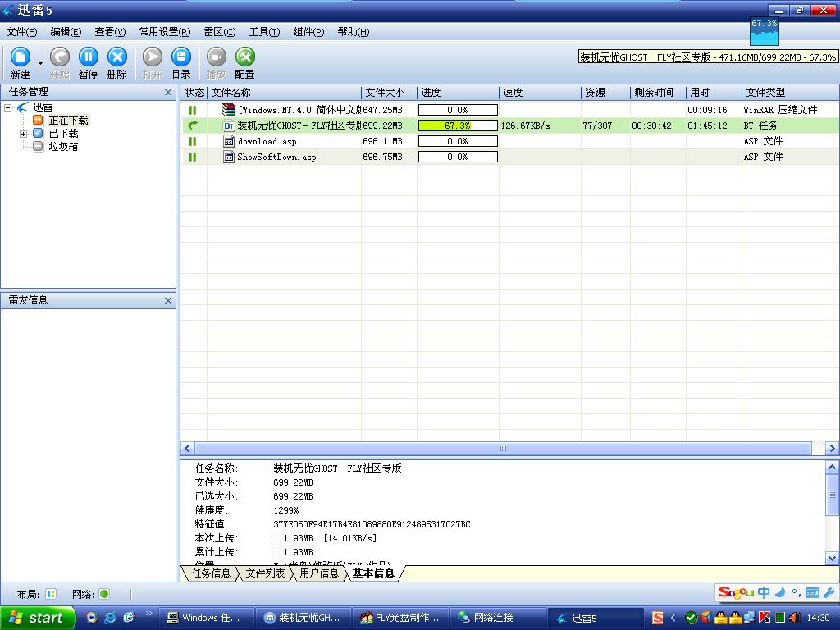Click the 布局 layout icon in status bar
The height and width of the screenshot is (630, 840).
[51, 594]
